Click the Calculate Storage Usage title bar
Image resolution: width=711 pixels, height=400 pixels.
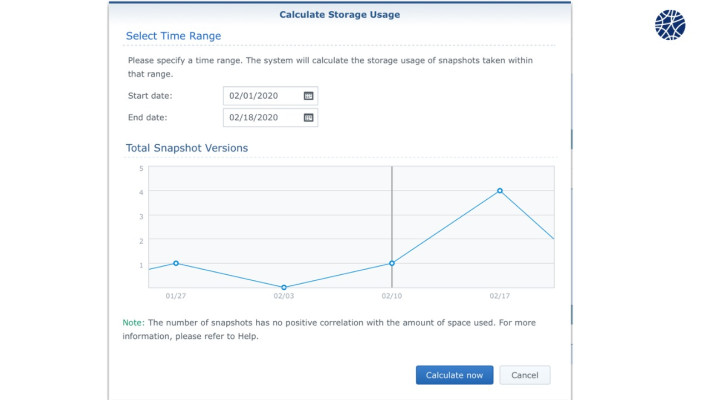click(340, 15)
